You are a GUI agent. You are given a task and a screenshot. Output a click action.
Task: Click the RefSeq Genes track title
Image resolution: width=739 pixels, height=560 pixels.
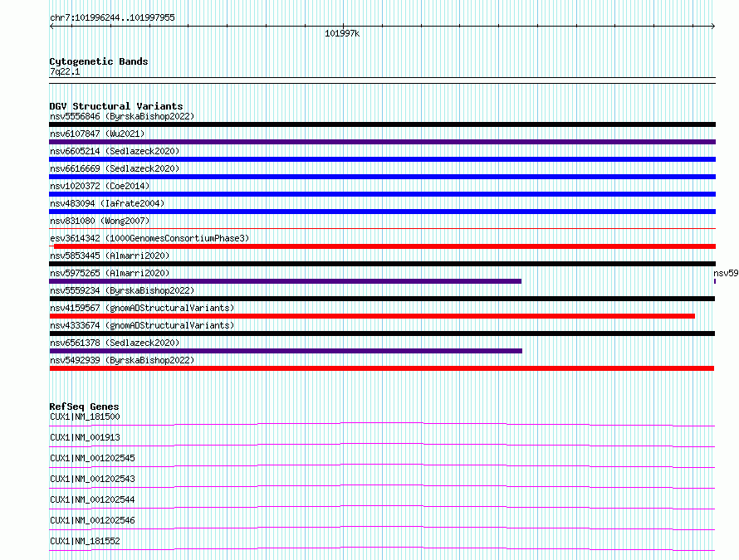coord(84,407)
